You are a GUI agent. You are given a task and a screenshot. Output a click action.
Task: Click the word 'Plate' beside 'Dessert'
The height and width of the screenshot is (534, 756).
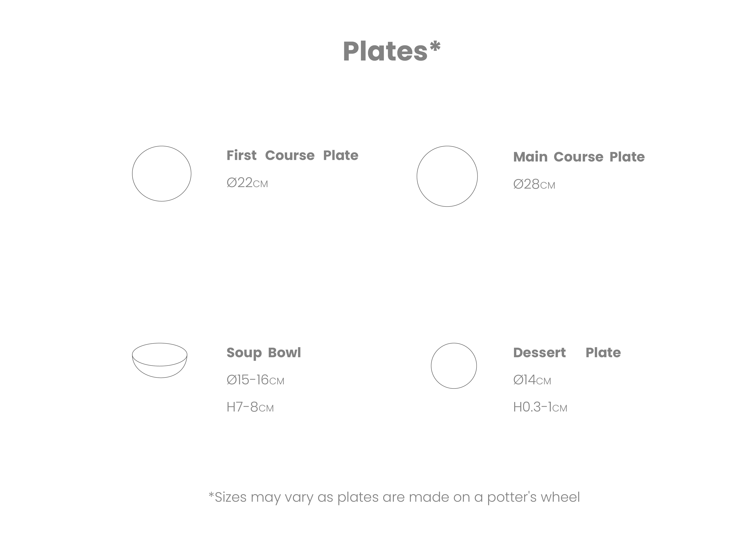point(603,353)
